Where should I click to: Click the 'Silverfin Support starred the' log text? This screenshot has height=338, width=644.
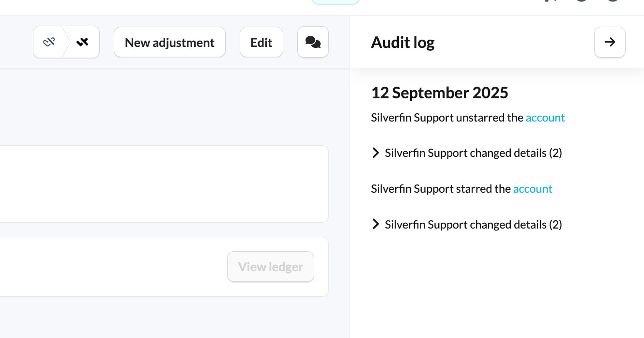(441, 189)
